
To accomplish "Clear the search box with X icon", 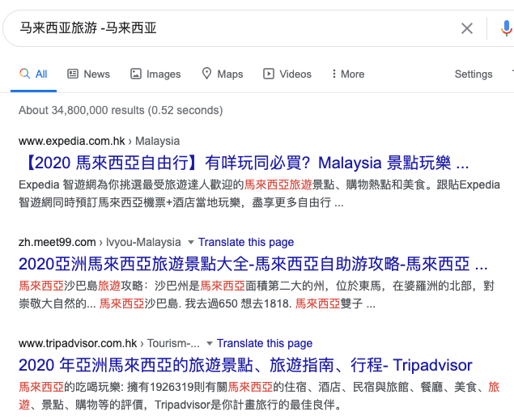I will tap(467, 28).
